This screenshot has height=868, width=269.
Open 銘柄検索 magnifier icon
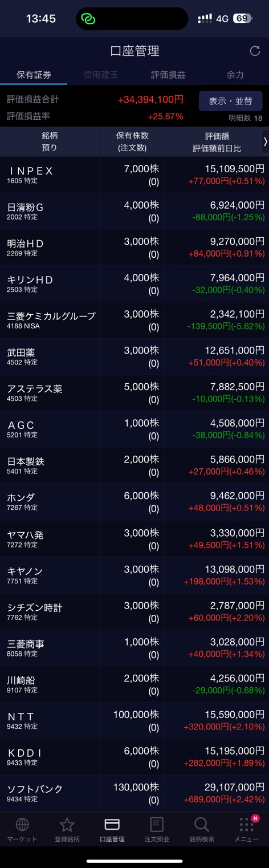(x=202, y=824)
